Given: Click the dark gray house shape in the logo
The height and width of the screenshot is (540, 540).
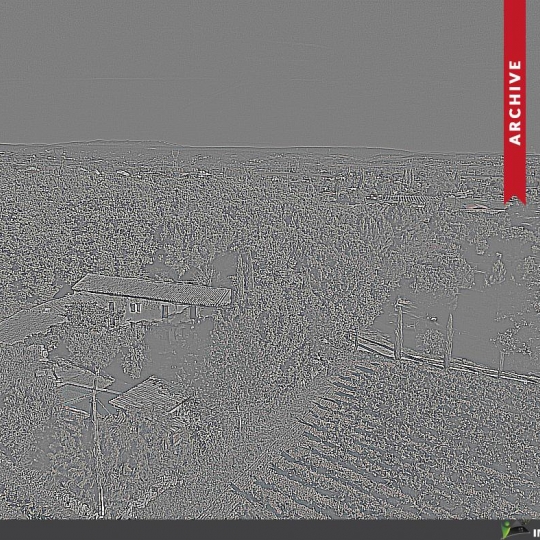Looking at the screenshot, I should (520, 528).
